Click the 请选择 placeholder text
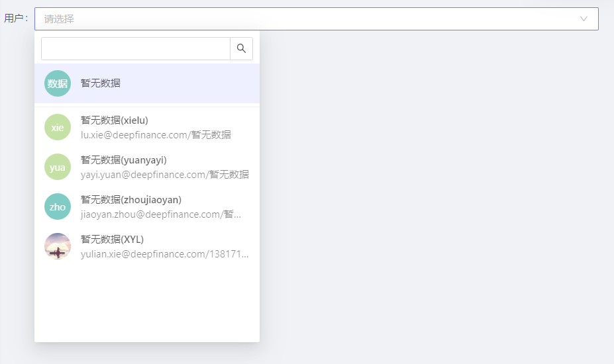The width and height of the screenshot is (614, 364). pyautogui.click(x=59, y=19)
